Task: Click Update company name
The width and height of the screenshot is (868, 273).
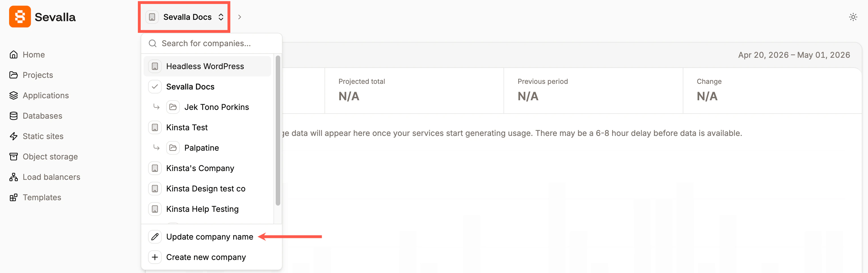Action: pyautogui.click(x=211, y=237)
